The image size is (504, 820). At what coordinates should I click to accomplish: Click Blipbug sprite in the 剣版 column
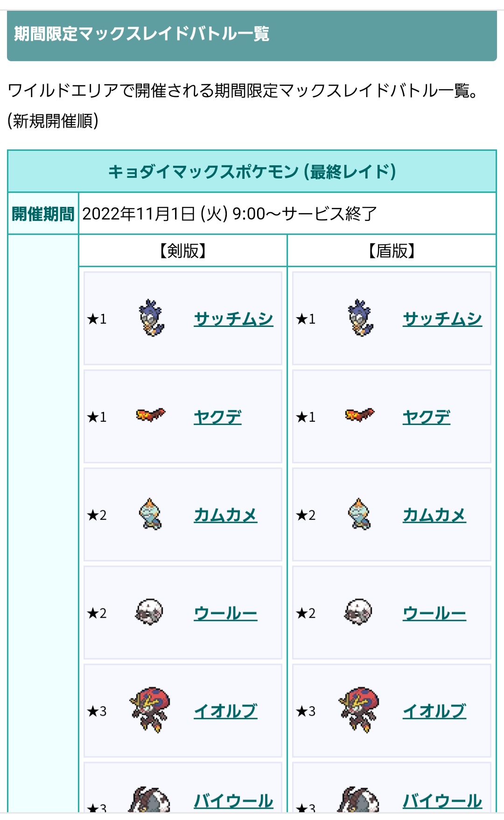[151, 318]
